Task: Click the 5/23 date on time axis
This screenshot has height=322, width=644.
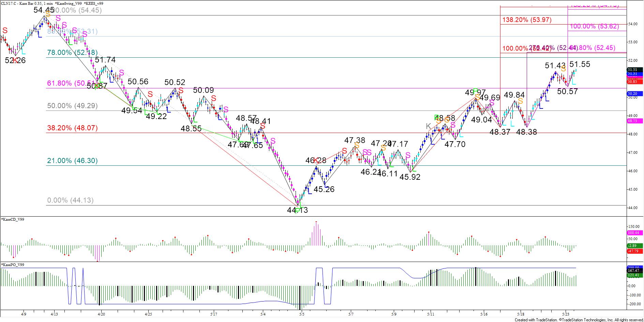Action: 566,314
